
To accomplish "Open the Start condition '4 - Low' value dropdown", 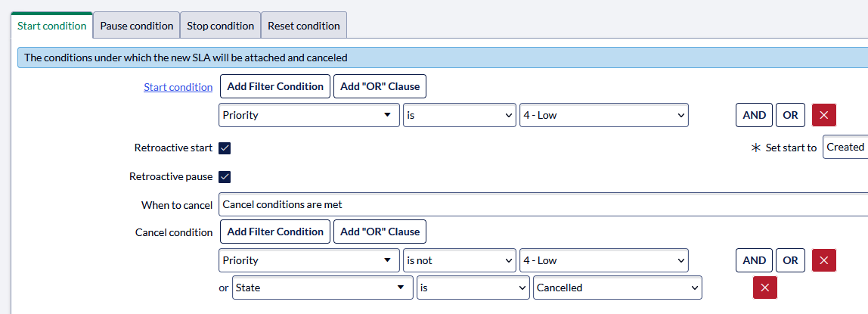I will click(x=604, y=115).
